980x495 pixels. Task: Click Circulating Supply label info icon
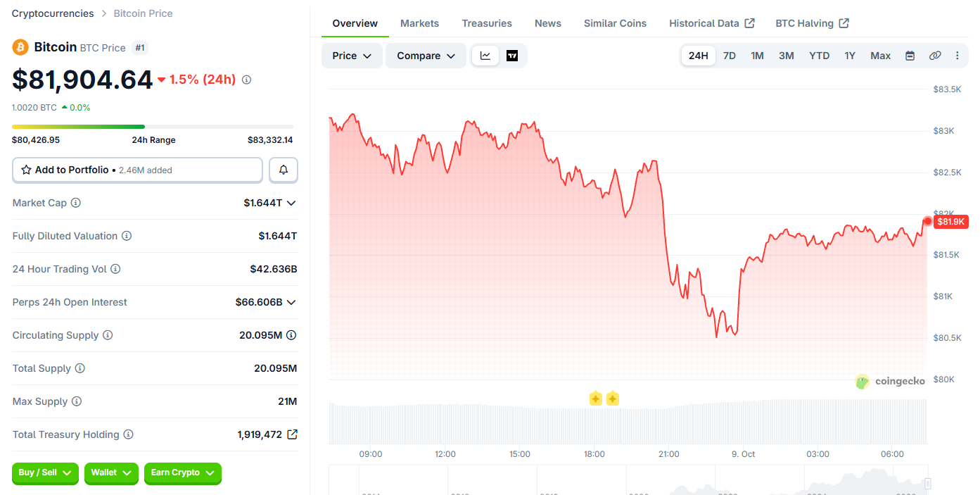point(108,335)
